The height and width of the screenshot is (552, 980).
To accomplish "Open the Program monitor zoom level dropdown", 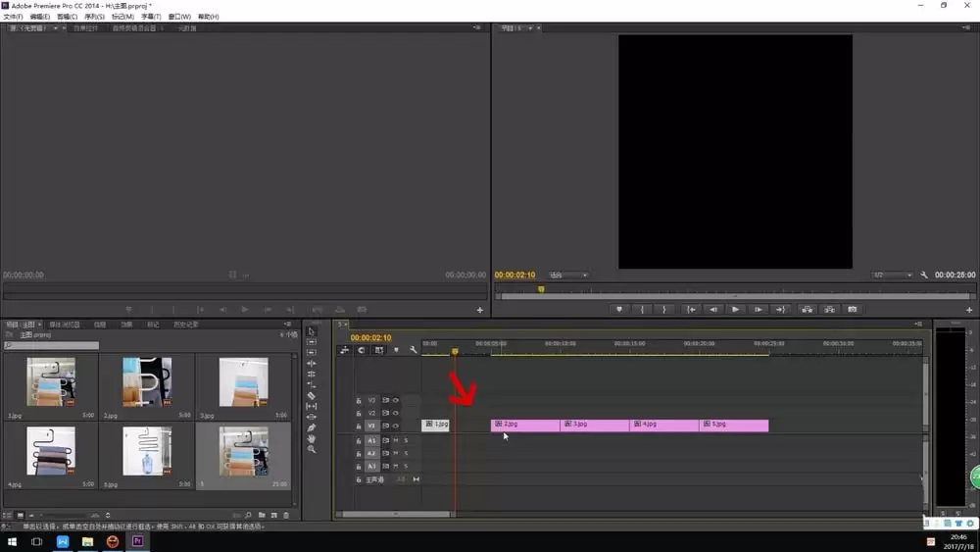I will 568,276.
